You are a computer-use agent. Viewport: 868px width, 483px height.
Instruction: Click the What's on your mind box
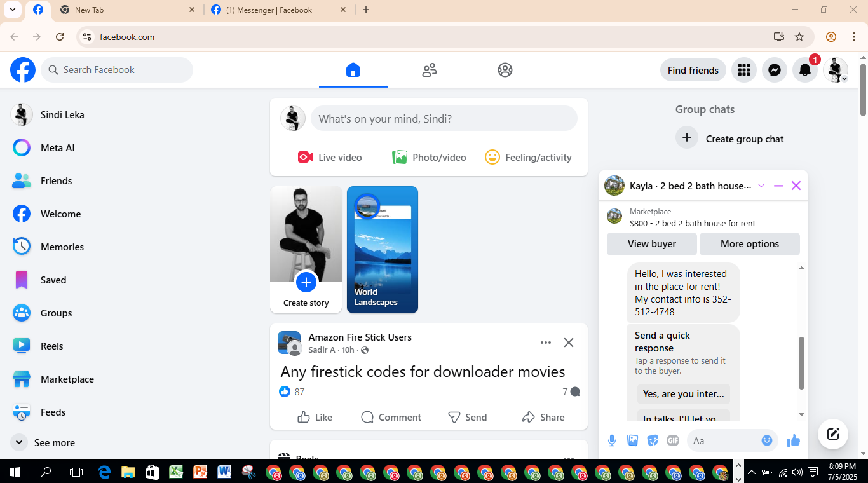tap(444, 119)
